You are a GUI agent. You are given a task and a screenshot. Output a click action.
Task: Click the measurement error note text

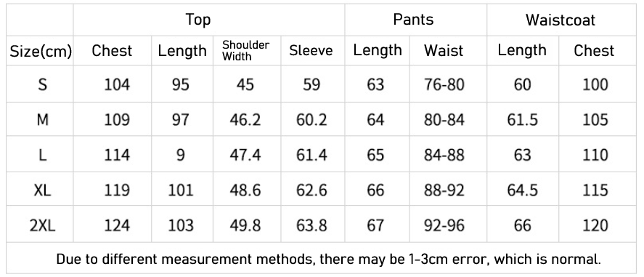tap(329, 260)
